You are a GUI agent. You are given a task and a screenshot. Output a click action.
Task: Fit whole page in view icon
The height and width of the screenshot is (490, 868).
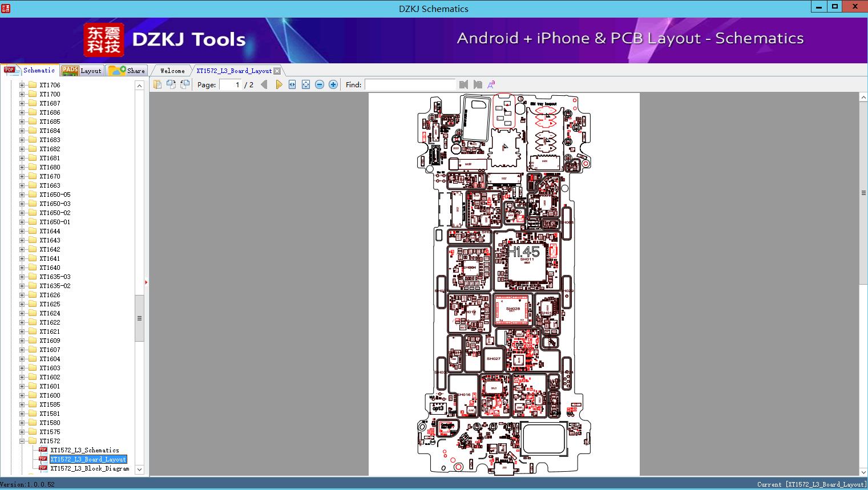click(306, 84)
